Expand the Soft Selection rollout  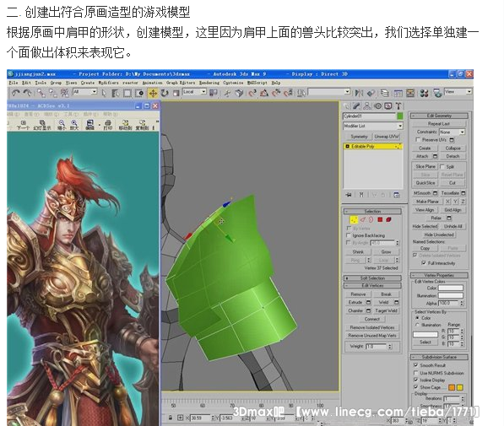pyautogui.click(x=372, y=278)
